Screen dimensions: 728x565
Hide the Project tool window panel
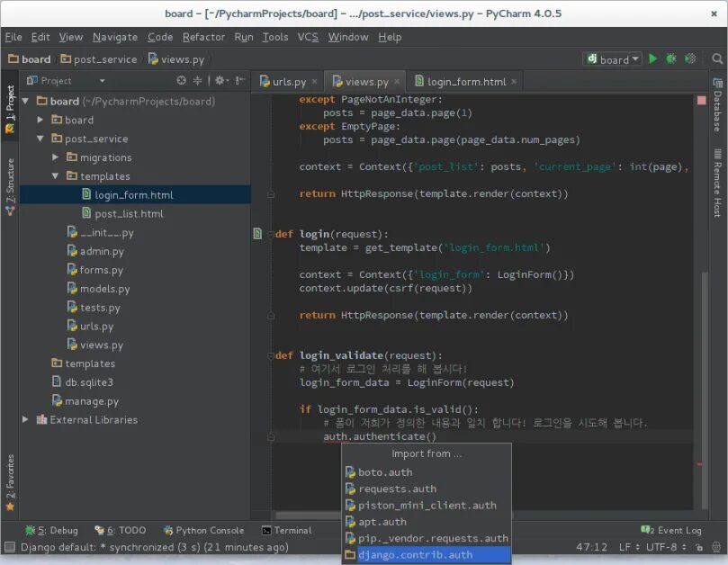click(x=238, y=80)
